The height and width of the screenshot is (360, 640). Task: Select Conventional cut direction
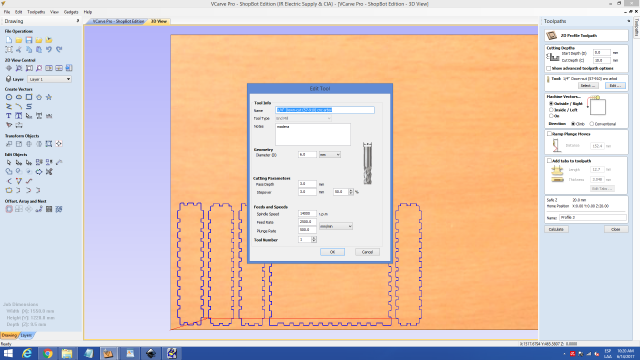point(591,124)
